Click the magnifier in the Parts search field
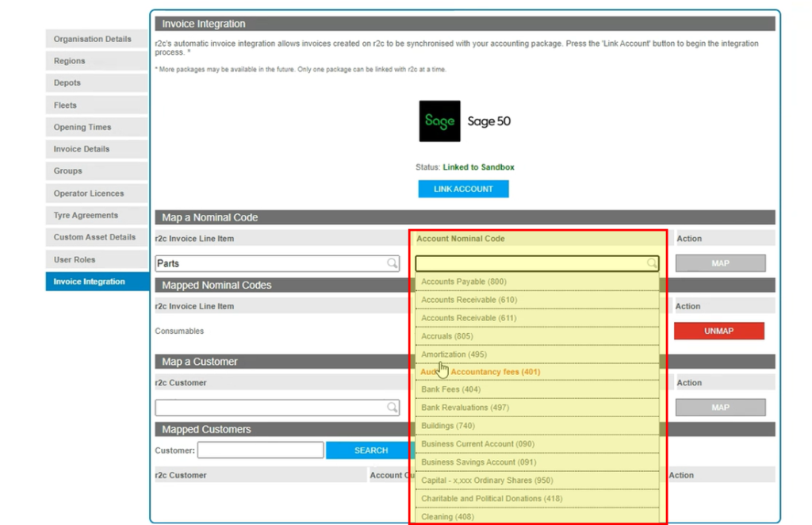 [392, 262]
